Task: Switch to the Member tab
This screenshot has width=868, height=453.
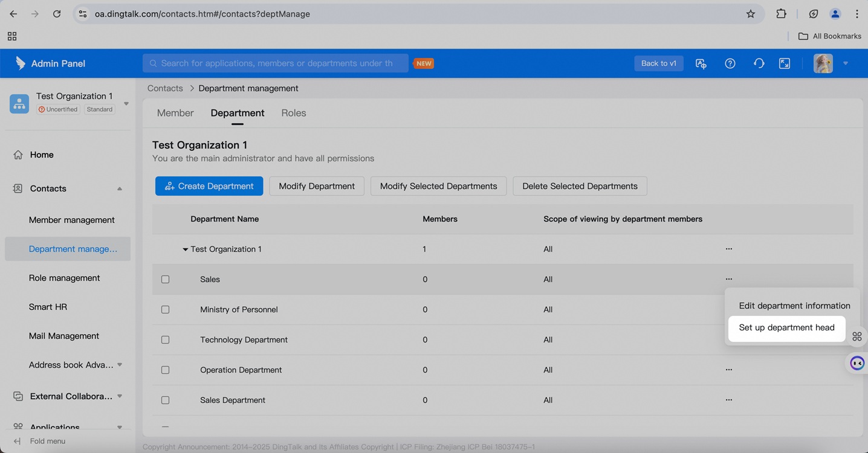Action: (x=175, y=113)
